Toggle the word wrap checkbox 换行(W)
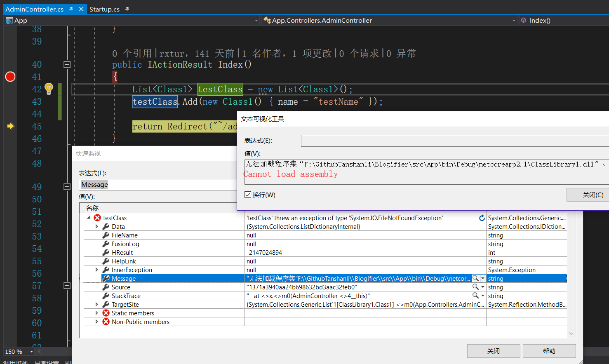 click(248, 195)
